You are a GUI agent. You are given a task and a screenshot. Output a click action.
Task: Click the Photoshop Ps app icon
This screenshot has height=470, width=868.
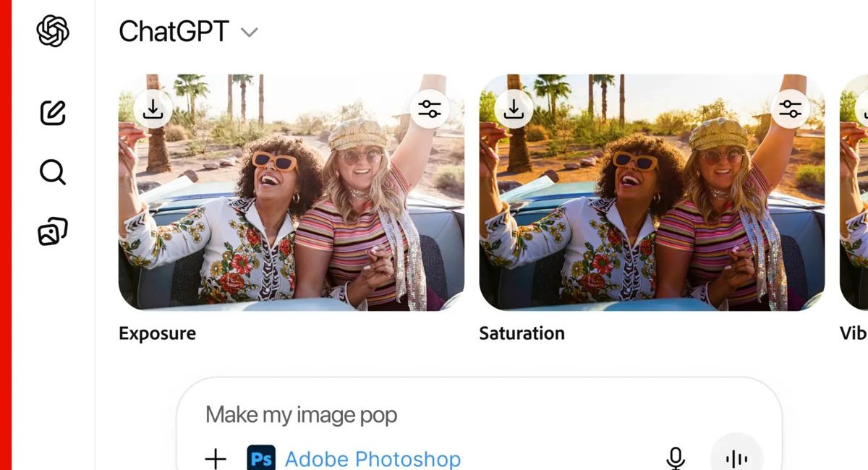[x=262, y=458]
